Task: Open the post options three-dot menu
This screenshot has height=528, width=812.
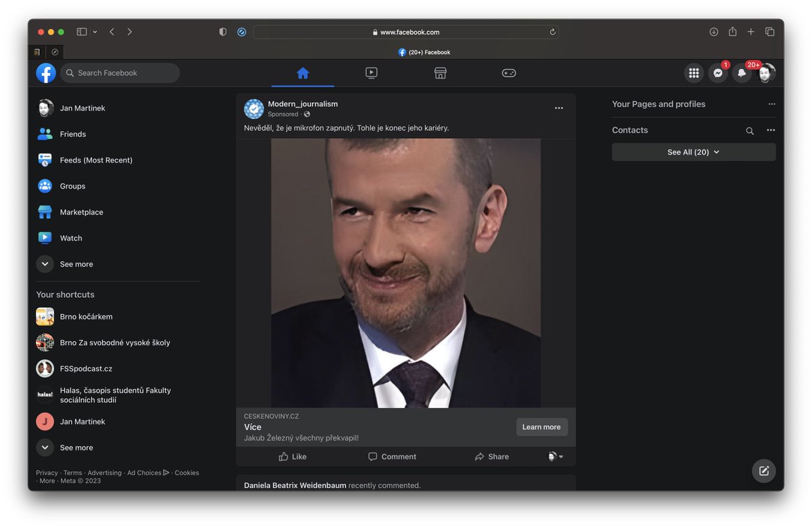Action: pyautogui.click(x=559, y=108)
